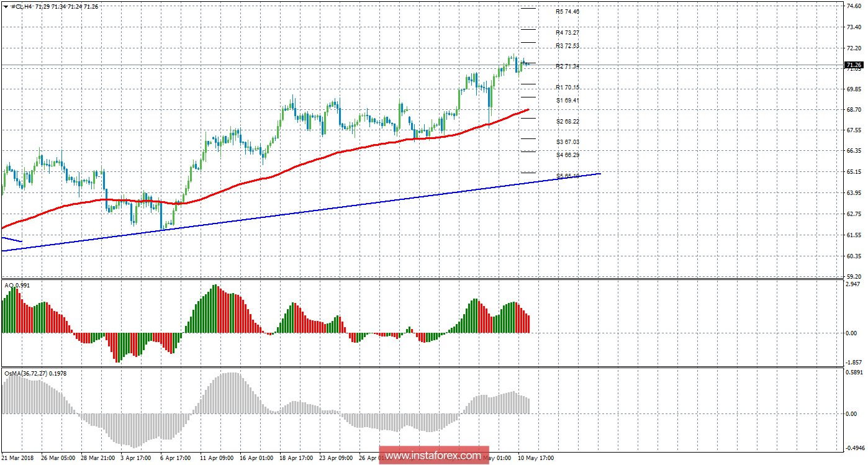Click the 21 Mar 2018 date label
This screenshot has height=465, width=868.
(x=19, y=458)
